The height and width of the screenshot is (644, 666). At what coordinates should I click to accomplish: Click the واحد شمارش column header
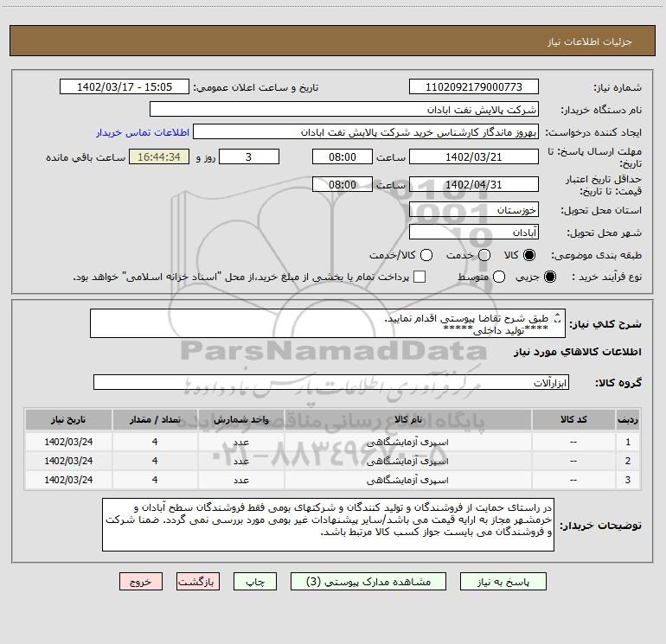240,420
